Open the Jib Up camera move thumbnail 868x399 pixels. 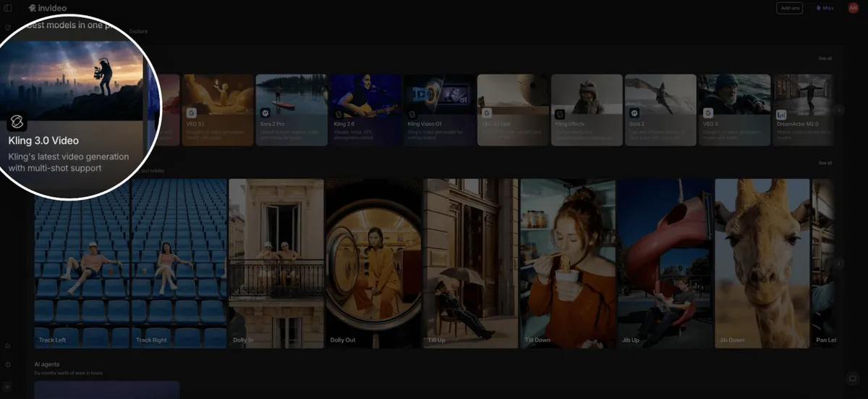pos(665,264)
